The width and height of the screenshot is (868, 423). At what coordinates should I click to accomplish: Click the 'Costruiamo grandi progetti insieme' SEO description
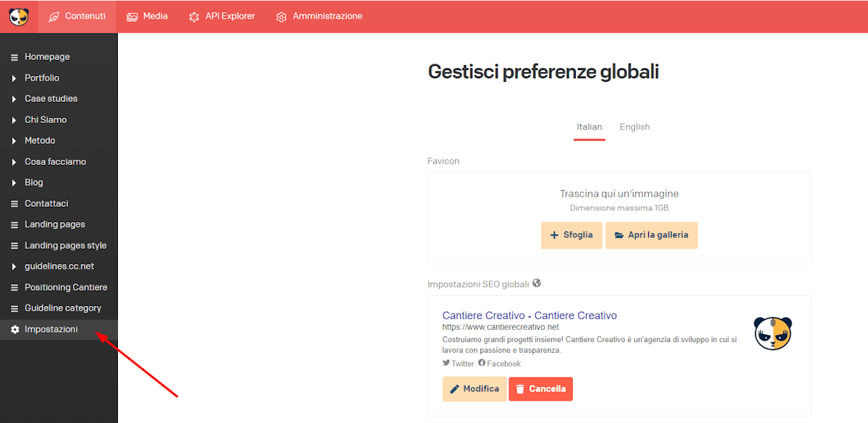pos(590,345)
